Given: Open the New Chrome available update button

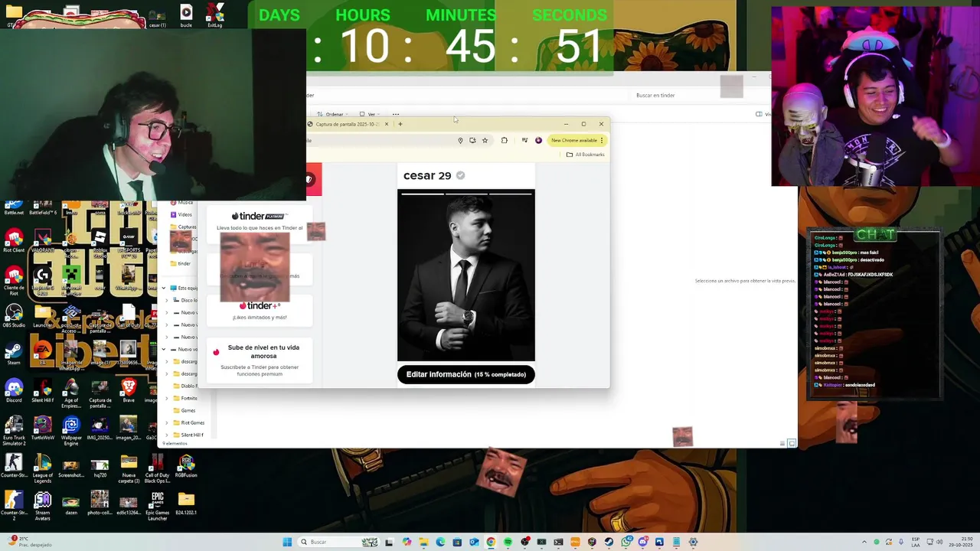Looking at the screenshot, I should [577, 140].
